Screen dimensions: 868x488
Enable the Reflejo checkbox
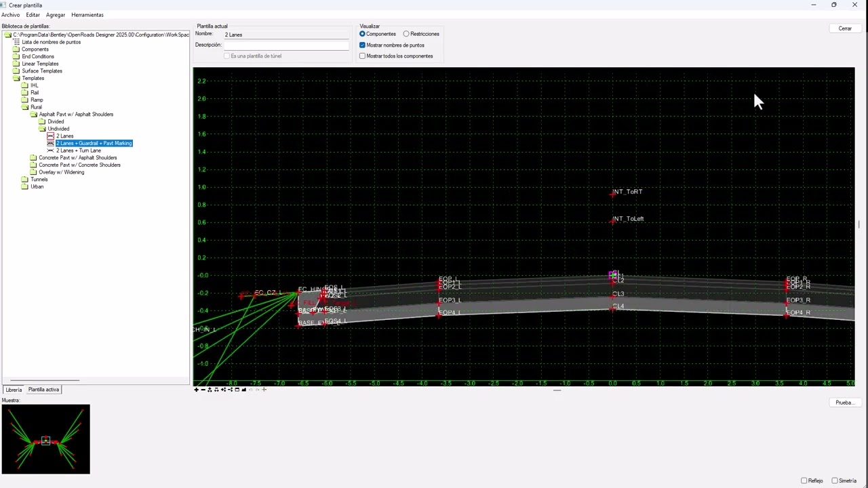(x=804, y=481)
